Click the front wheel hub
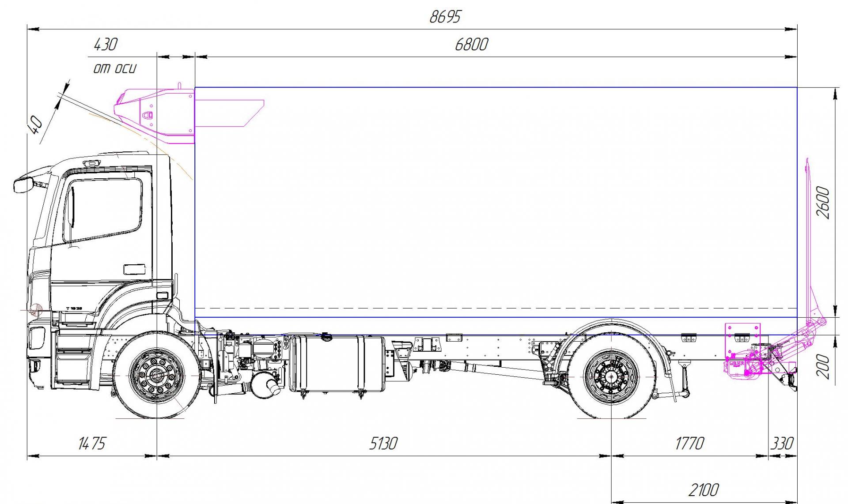 [x=157, y=376]
